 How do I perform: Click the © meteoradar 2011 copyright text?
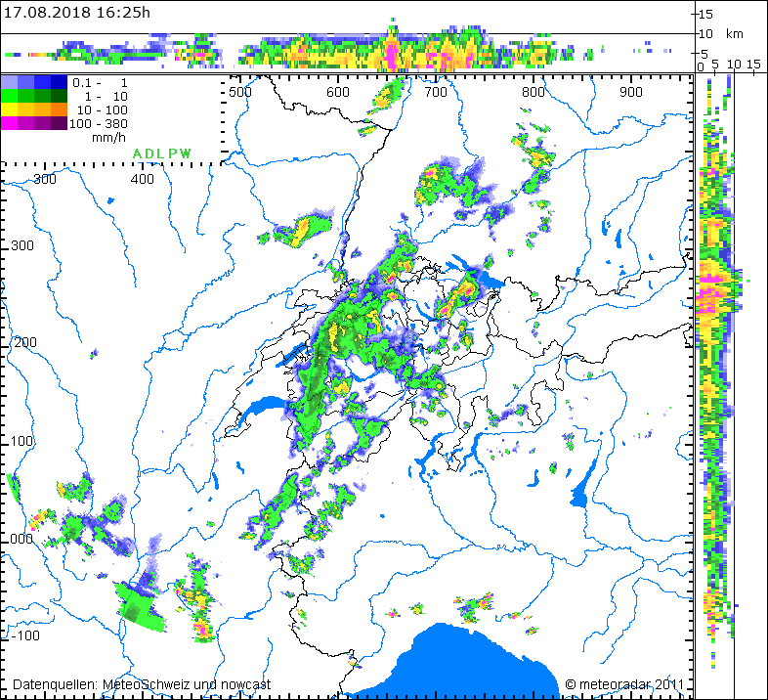624,684
